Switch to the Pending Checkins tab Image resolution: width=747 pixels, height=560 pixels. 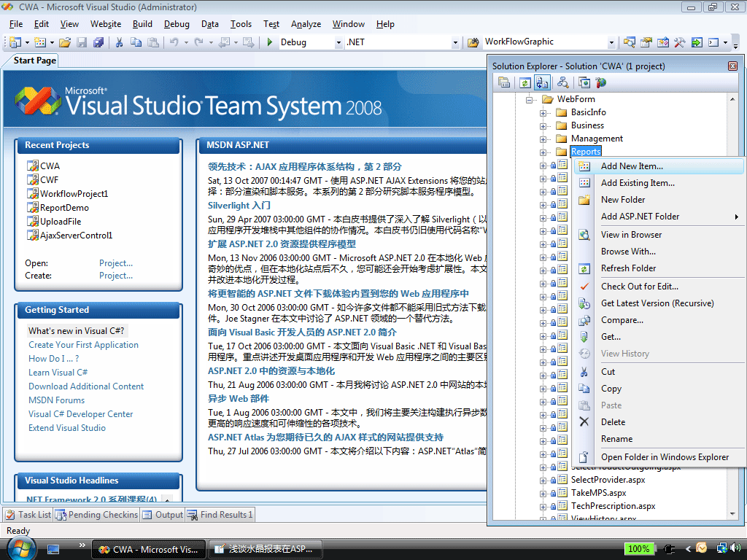point(97,515)
